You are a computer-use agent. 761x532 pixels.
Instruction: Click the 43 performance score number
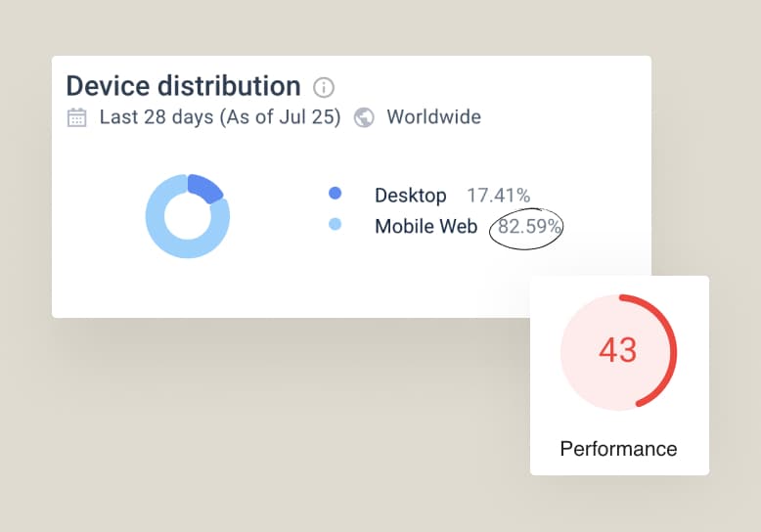point(617,350)
